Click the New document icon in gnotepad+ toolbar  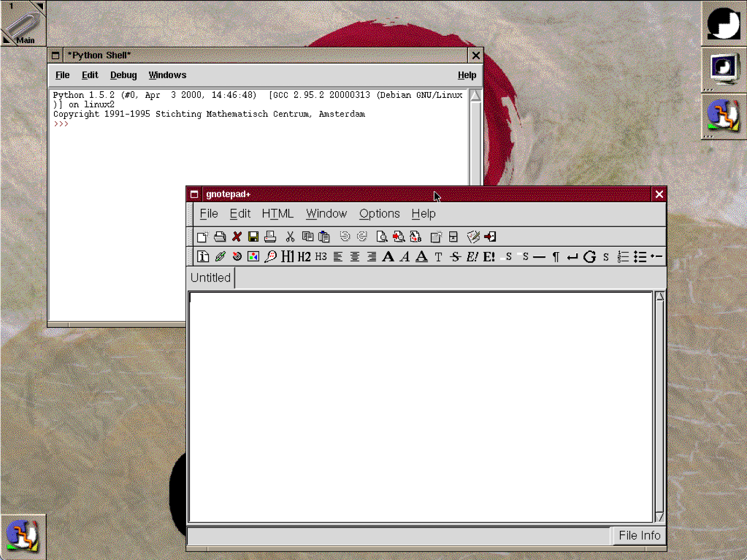coord(203,237)
